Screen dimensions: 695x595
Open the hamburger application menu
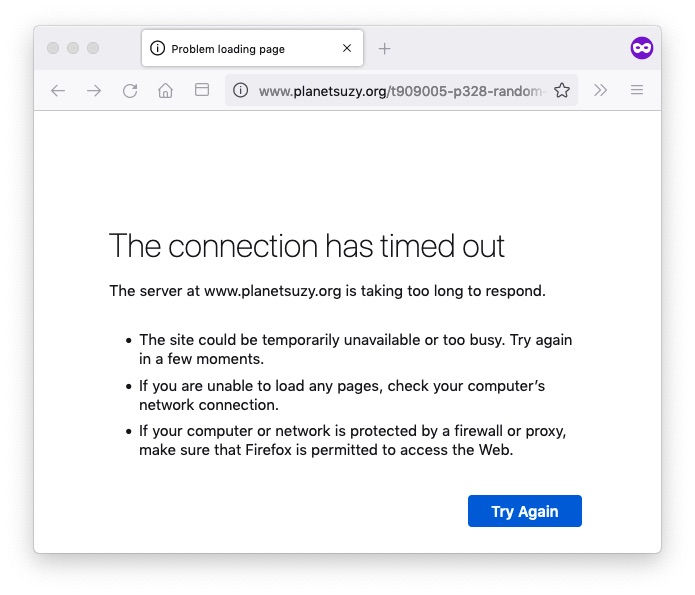point(637,90)
